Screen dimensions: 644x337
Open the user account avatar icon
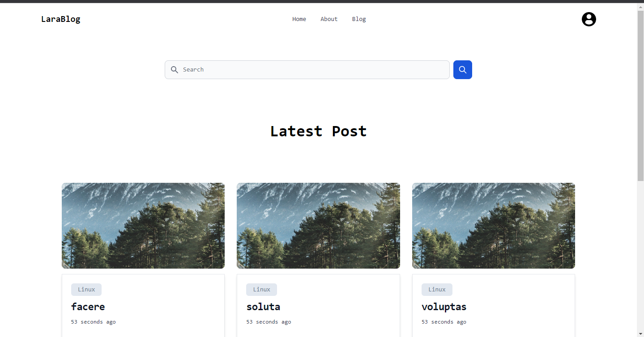[x=589, y=19]
